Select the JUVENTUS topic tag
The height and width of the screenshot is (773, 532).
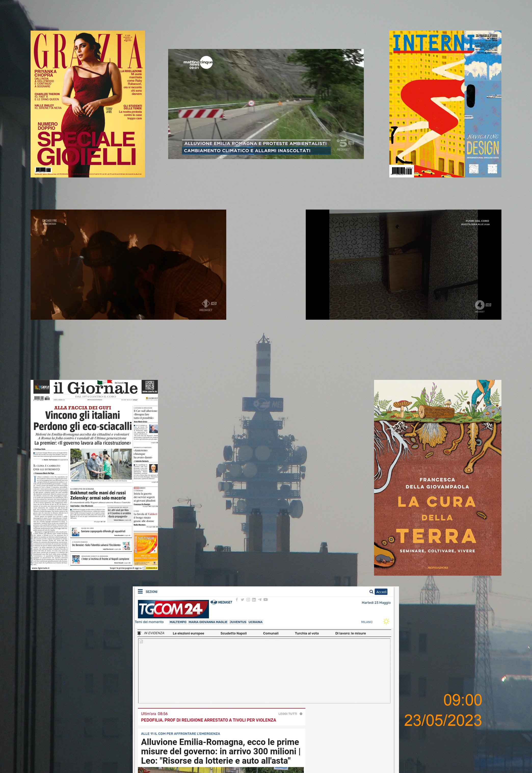[238, 622]
